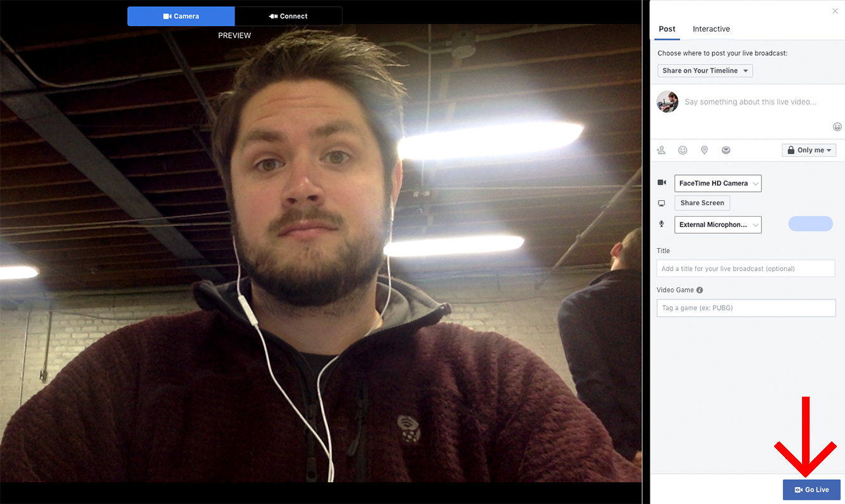Click the profile picture thumbnail
Viewport: 845px width, 504px height.
[667, 102]
